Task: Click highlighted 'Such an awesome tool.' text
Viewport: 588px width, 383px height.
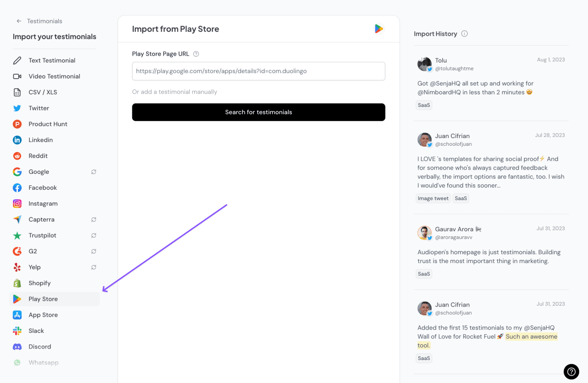Action: point(487,341)
